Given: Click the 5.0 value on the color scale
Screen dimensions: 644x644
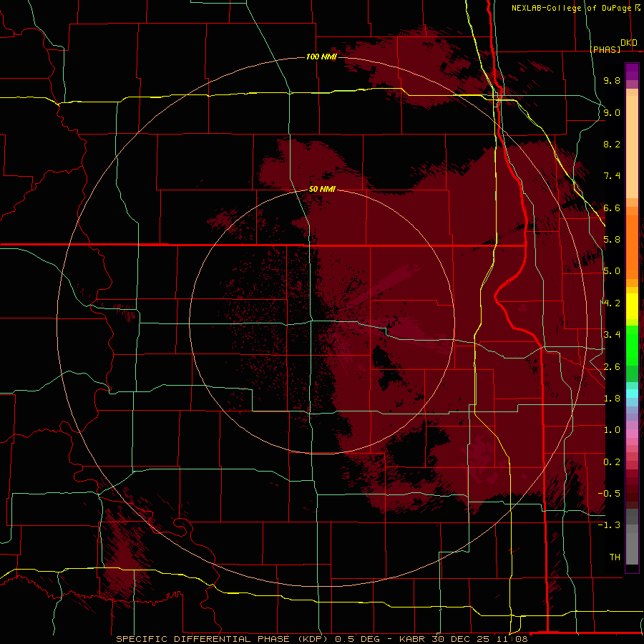Looking at the screenshot, I should pyautogui.click(x=612, y=271).
